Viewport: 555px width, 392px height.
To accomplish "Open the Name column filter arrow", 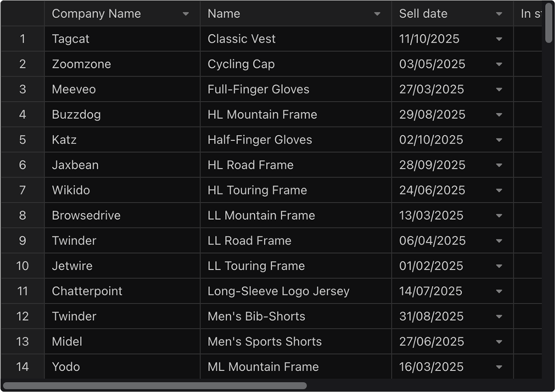I will pos(377,14).
